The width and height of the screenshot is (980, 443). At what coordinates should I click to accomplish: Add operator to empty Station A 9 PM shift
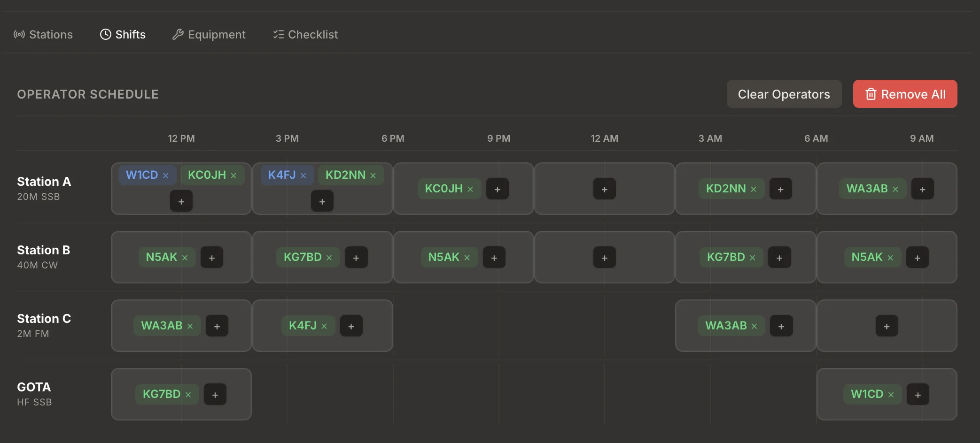coord(605,189)
